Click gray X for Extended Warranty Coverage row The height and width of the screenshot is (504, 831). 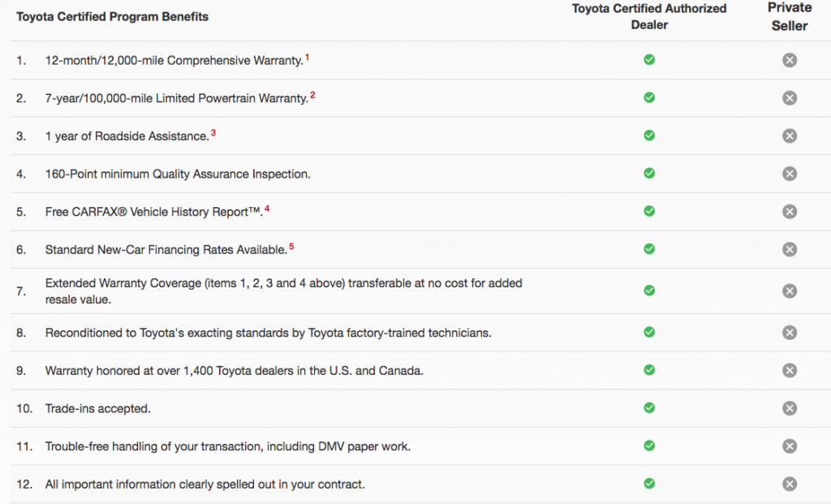[x=790, y=291]
